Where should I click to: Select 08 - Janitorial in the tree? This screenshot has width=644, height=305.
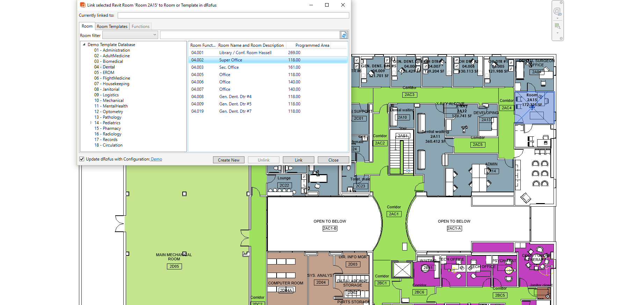coord(107,89)
